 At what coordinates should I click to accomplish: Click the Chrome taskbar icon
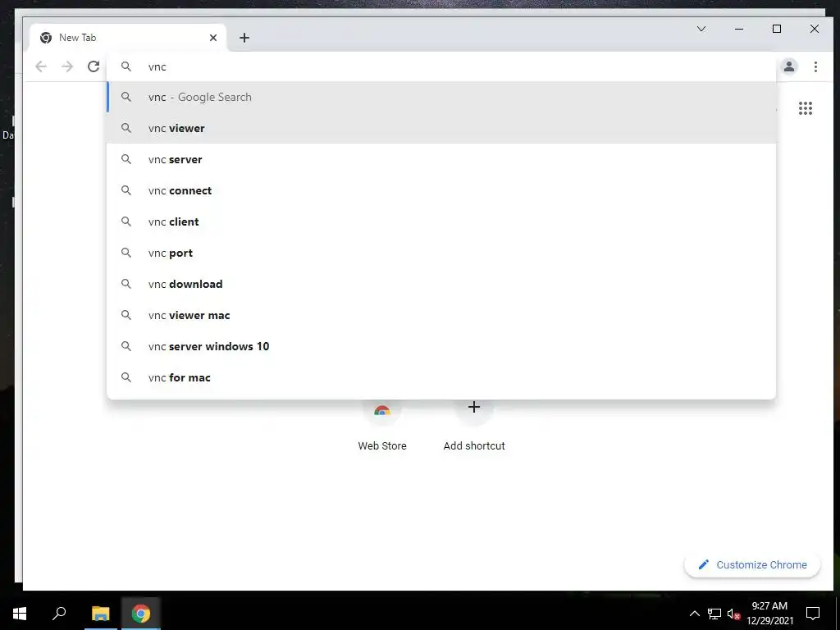click(x=141, y=614)
